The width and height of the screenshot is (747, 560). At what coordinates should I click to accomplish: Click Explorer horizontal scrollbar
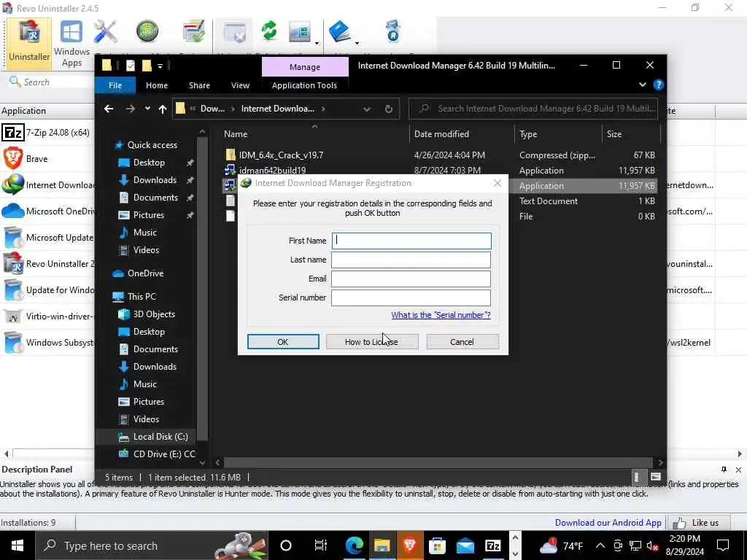[438, 462]
